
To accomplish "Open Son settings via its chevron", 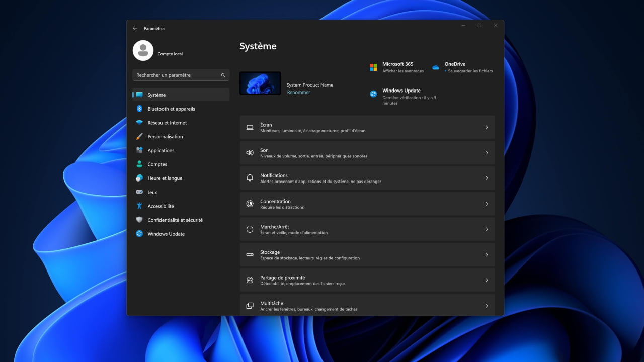I will pyautogui.click(x=487, y=153).
